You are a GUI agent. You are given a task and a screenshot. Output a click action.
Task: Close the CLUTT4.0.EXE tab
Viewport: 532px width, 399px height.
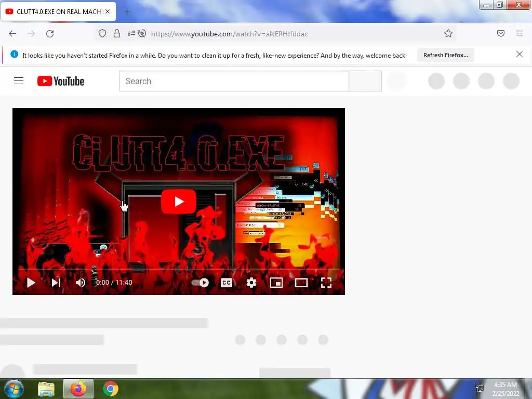pyautogui.click(x=108, y=11)
